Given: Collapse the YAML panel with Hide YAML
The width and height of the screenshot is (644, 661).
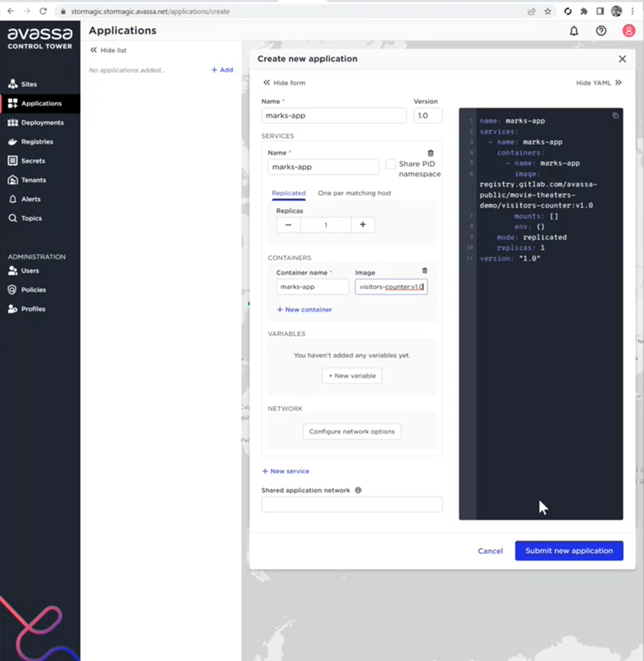Looking at the screenshot, I should pos(599,82).
